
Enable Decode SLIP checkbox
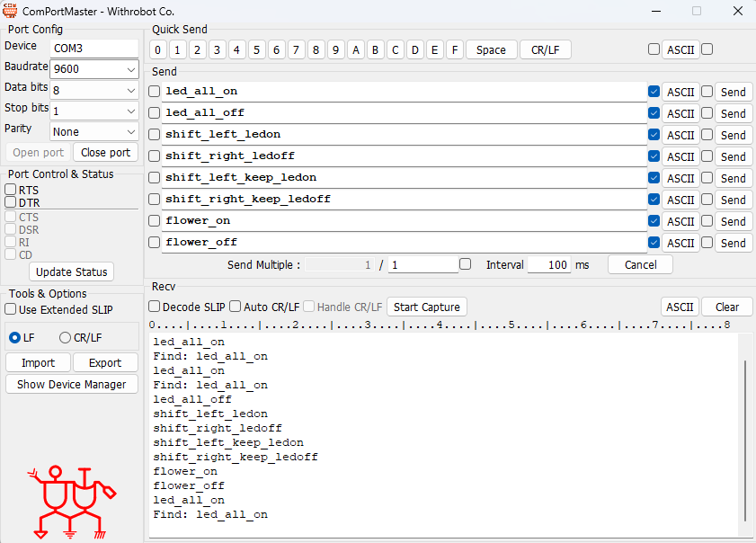coord(155,307)
